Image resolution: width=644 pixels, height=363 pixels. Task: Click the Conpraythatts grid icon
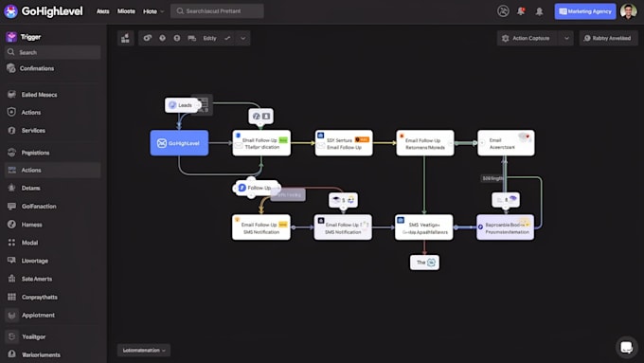pyautogui.click(x=11, y=297)
